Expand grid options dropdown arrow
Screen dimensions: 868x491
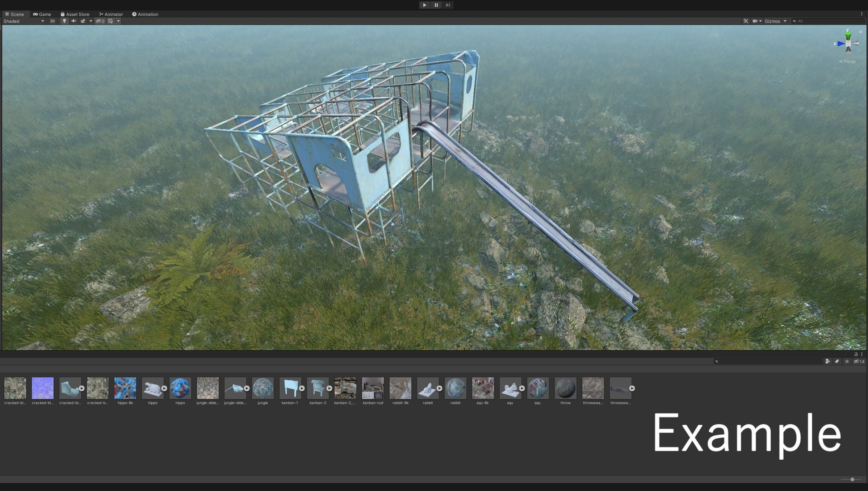coord(118,21)
